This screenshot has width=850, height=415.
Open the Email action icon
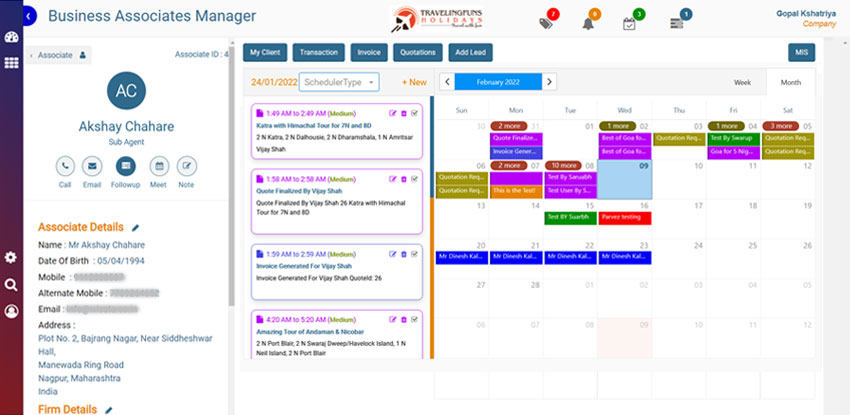92,167
